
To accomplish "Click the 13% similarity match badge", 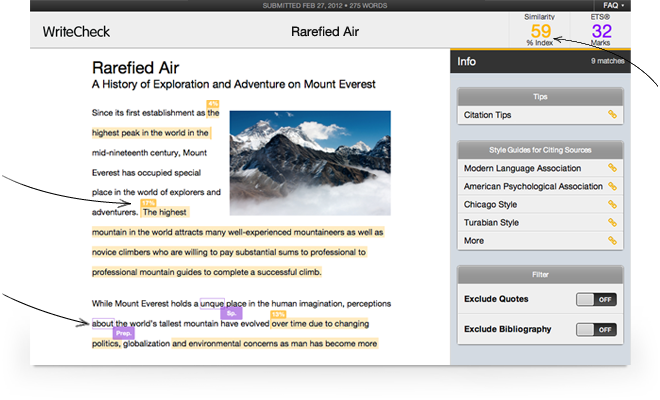I will click(x=278, y=315).
